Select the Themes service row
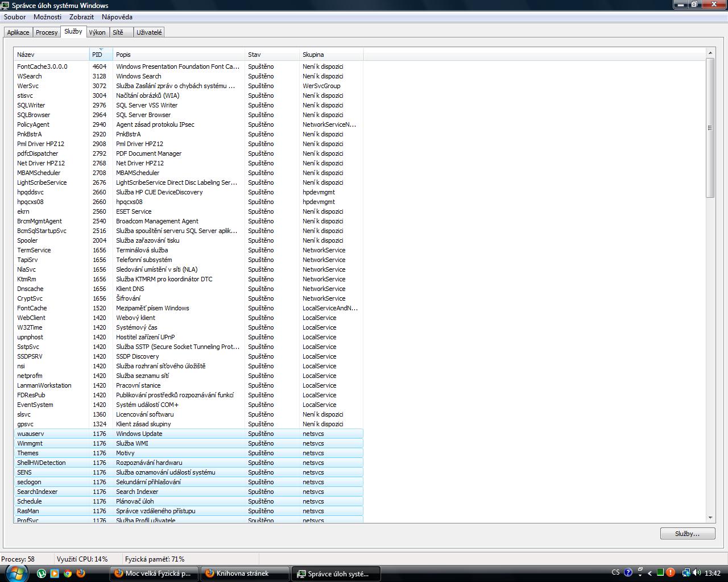 tap(188, 453)
